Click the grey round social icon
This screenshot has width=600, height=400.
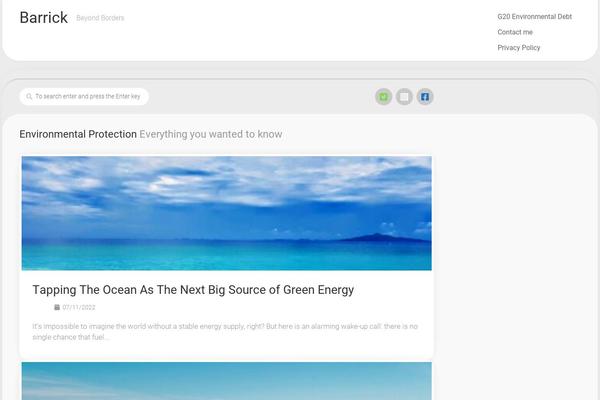click(x=404, y=96)
